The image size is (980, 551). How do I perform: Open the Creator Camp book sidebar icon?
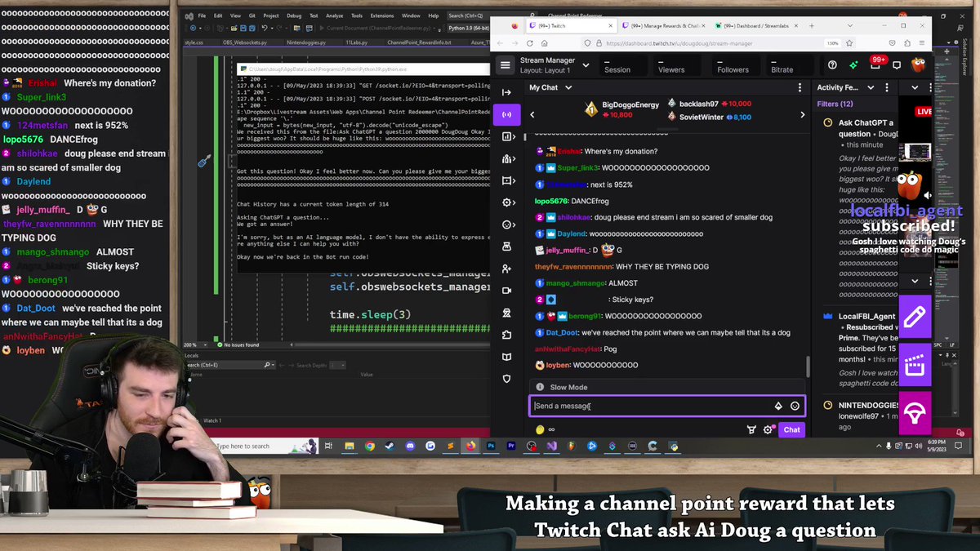506,357
